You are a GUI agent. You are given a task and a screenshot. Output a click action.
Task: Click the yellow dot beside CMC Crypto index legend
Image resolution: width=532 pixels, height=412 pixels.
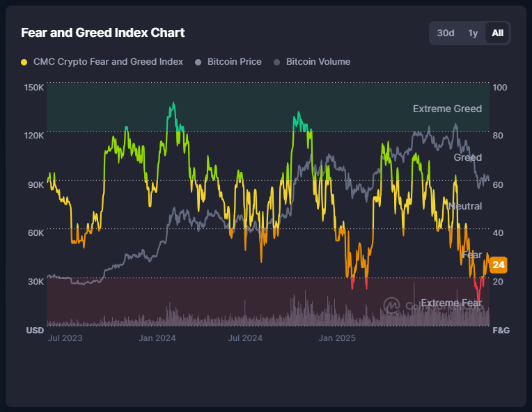pos(24,62)
